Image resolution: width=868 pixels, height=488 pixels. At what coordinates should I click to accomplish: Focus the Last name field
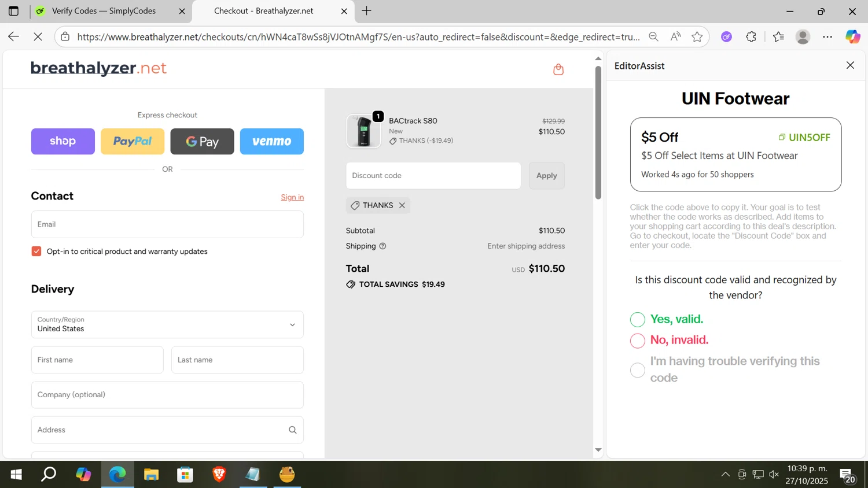click(237, 360)
